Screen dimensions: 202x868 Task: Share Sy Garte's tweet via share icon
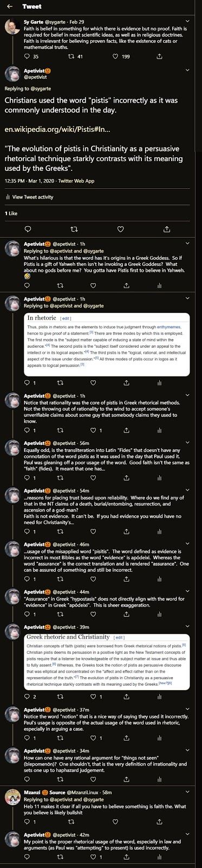(159, 56)
